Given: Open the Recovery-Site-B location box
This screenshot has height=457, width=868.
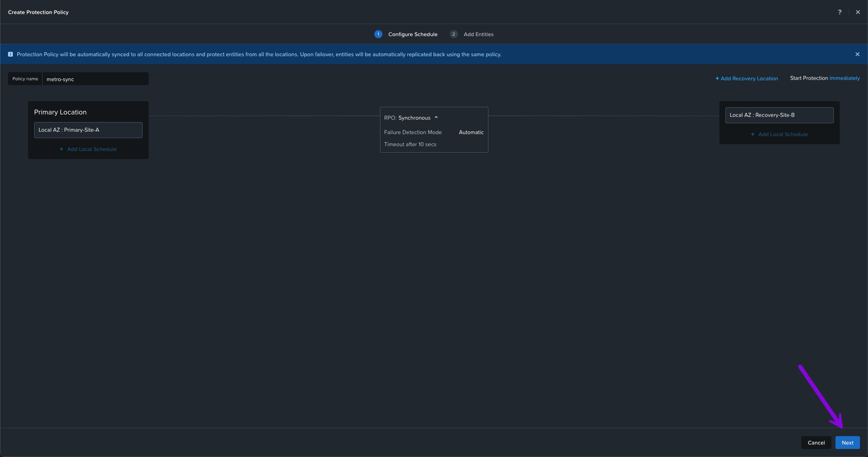Looking at the screenshot, I should (779, 115).
